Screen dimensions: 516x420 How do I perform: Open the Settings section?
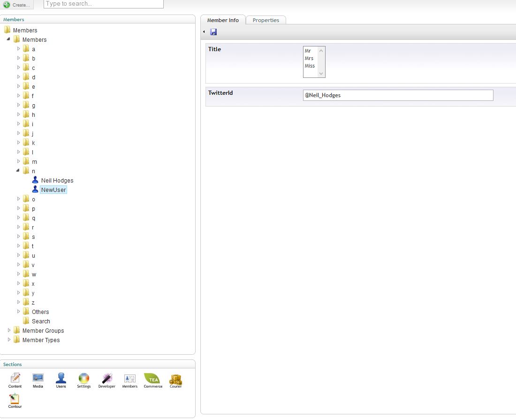[83, 379]
